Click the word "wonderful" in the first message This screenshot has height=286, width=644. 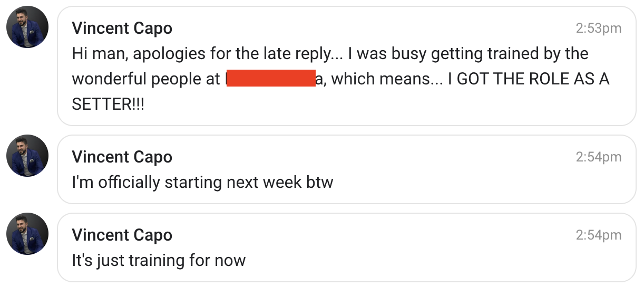[x=109, y=79]
